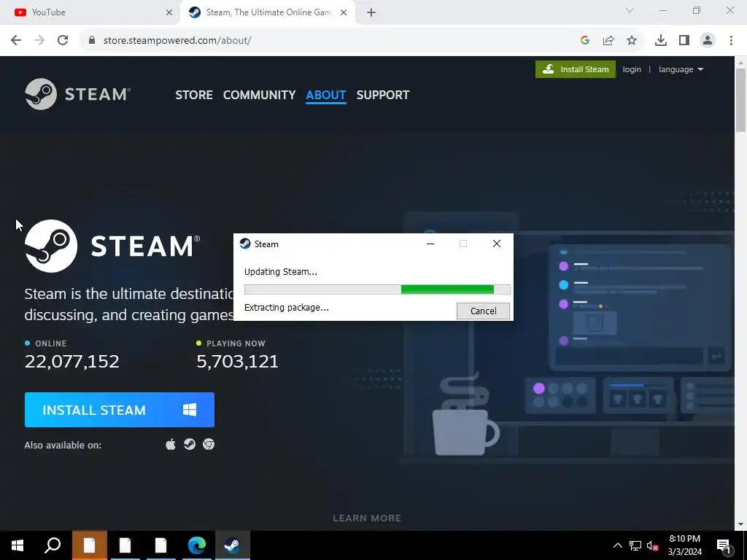747x560 pixels.
Task: Expand the language dropdown
Action: (681, 69)
